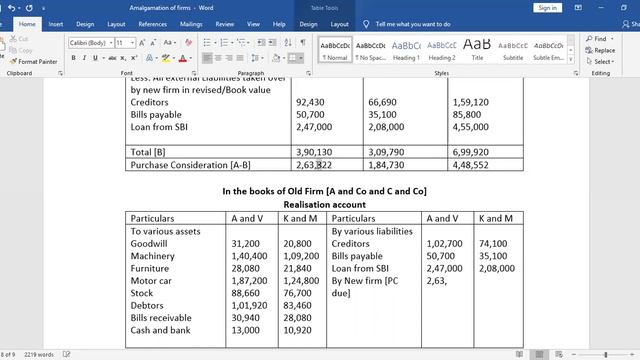Open the Mailings ribbon tab

(x=191, y=24)
